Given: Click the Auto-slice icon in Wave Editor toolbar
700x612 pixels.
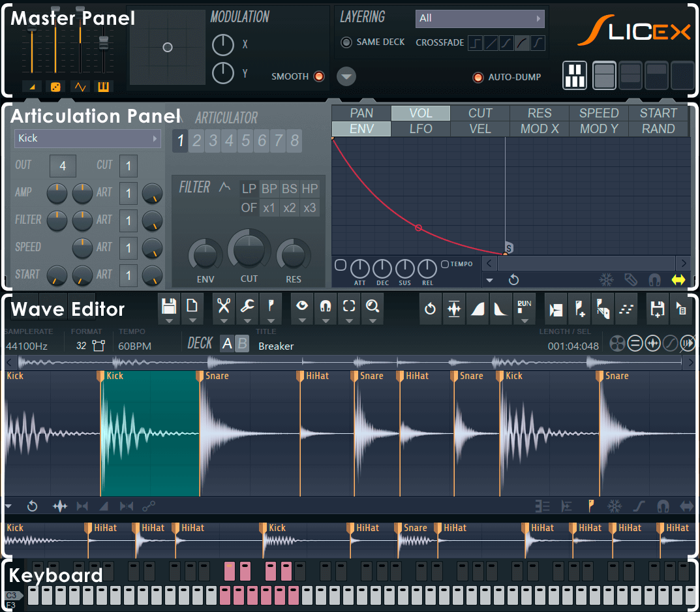Looking at the screenshot, I should 556,309.
